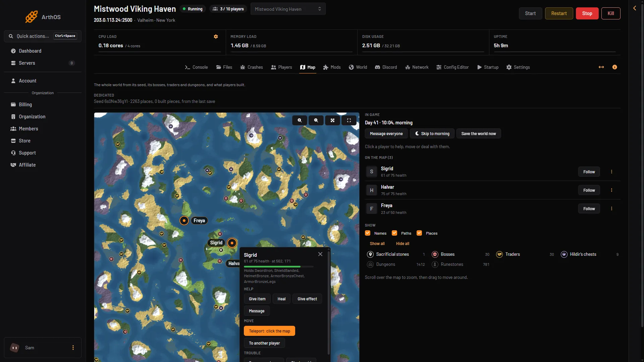Open Sigrid's three-dot options menu

point(611,172)
